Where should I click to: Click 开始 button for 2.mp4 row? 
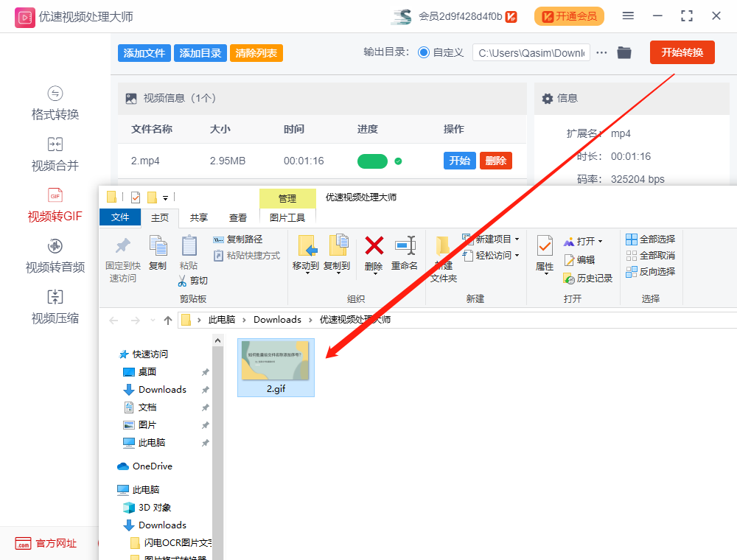459,161
